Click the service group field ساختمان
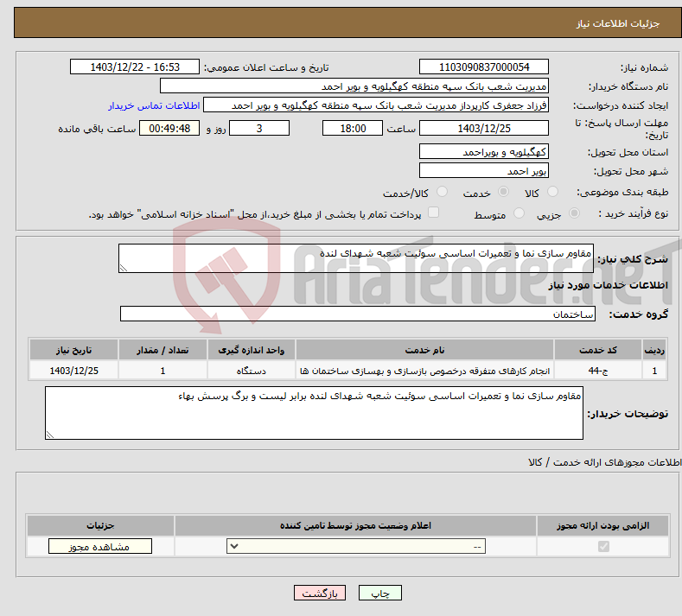Viewport: 682px width, 616px height. point(358,314)
